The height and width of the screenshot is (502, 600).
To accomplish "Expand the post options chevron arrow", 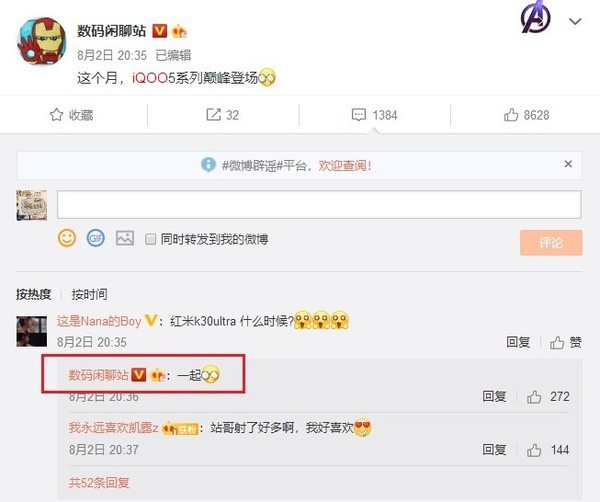I will (x=575, y=21).
